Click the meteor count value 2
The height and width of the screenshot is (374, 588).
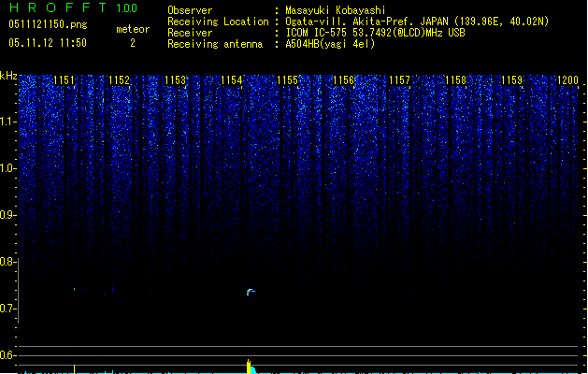tap(133, 43)
